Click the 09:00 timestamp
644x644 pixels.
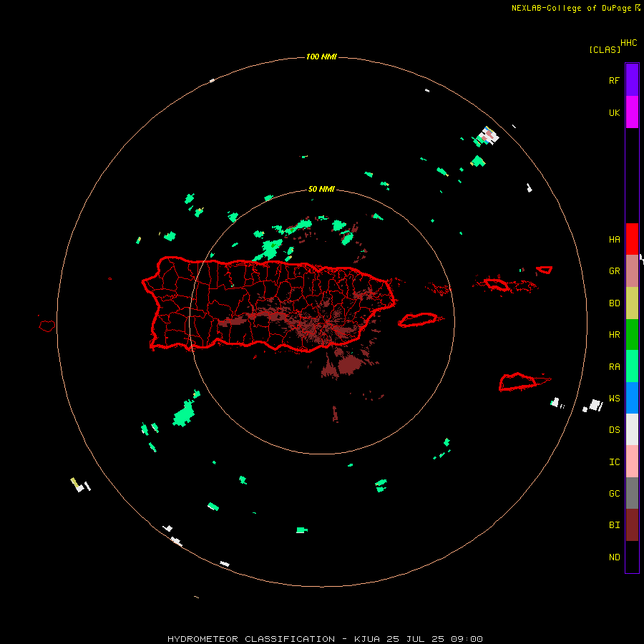point(467,639)
